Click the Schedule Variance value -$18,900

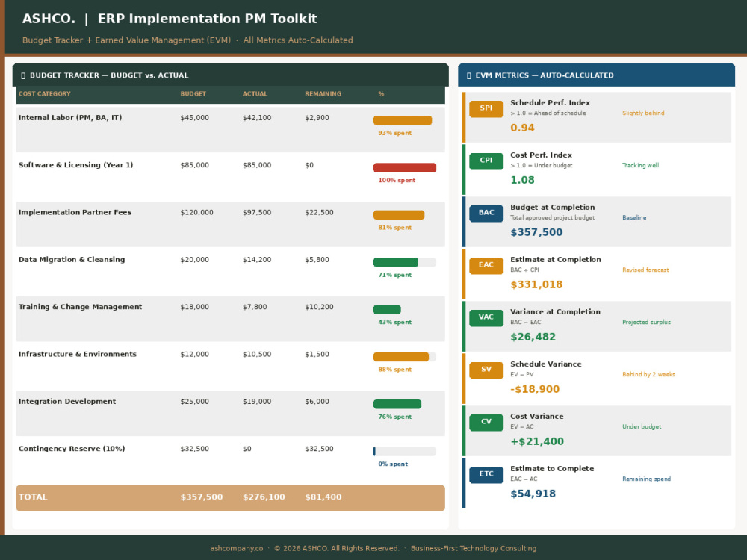535,389
